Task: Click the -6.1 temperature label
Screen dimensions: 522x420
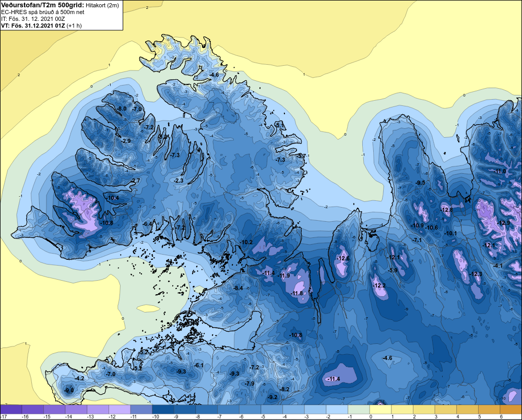Action: coord(199,365)
